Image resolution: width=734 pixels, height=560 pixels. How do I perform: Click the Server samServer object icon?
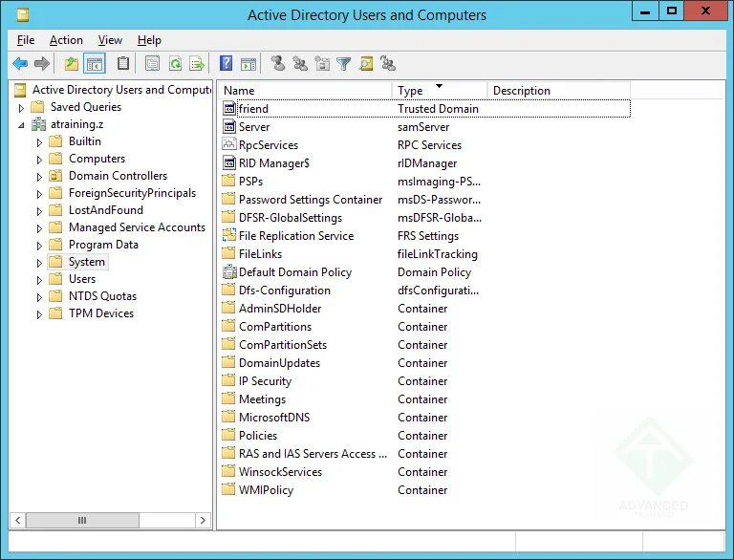pos(229,126)
